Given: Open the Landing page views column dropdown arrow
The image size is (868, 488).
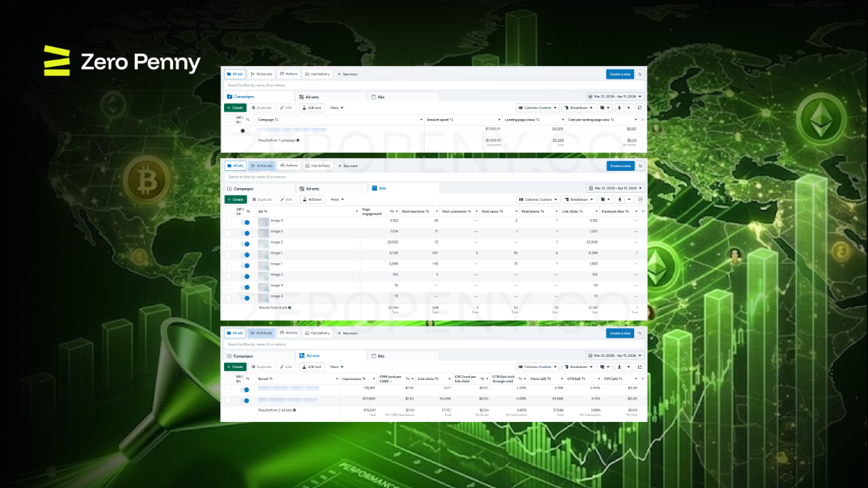Looking at the screenshot, I should point(563,120).
